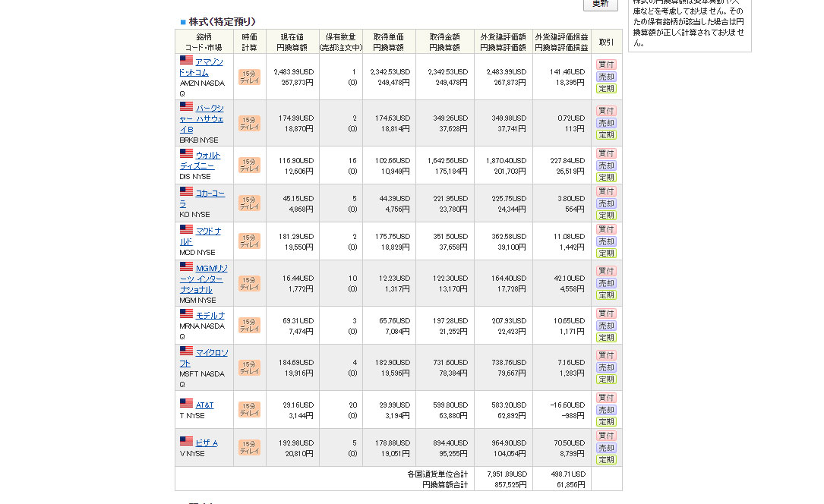Click the 15分ディレイ badge in the AMZN row
This screenshot has width=824, height=504.
pos(249,77)
